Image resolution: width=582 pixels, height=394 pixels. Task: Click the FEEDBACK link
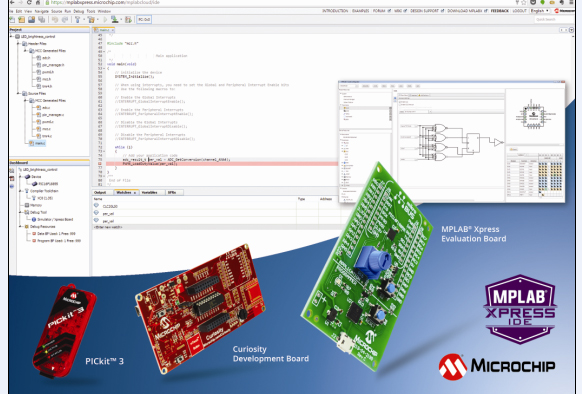click(x=500, y=11)
